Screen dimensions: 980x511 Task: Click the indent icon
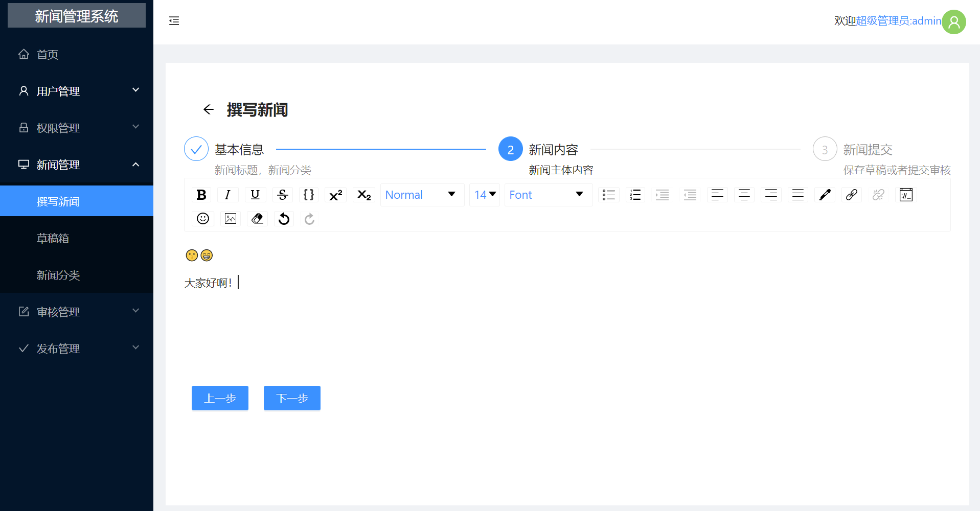663,195
